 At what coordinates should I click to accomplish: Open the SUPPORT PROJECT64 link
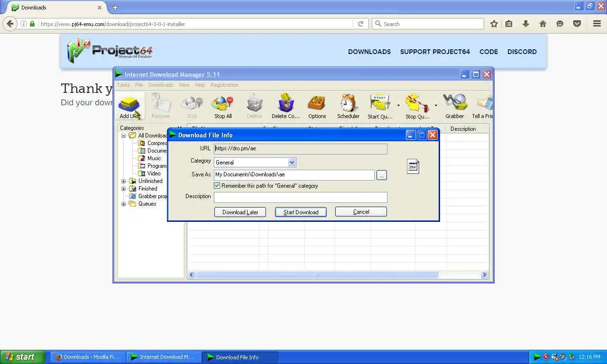pos(435,52)
